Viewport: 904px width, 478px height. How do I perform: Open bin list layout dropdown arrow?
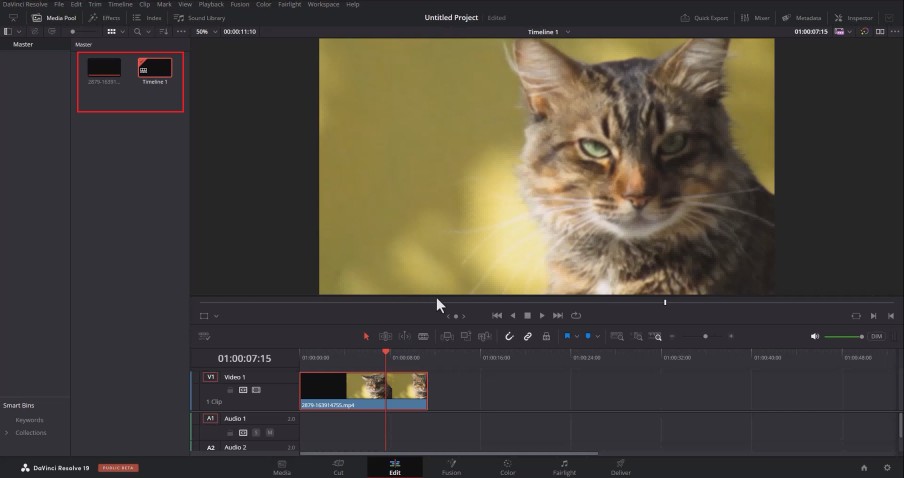click(x=19, y=32)
